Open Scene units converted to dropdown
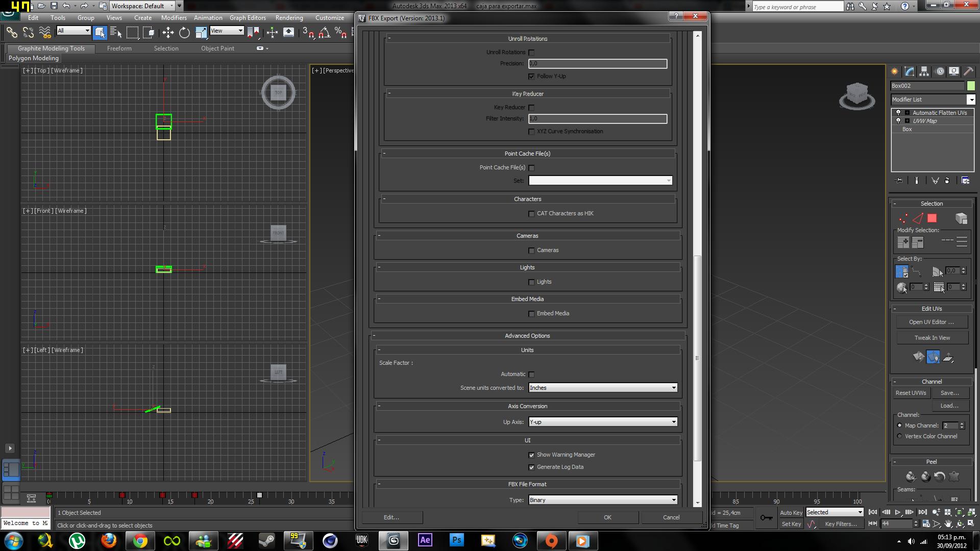Screen dimensions: 980x551 [602, 388]
